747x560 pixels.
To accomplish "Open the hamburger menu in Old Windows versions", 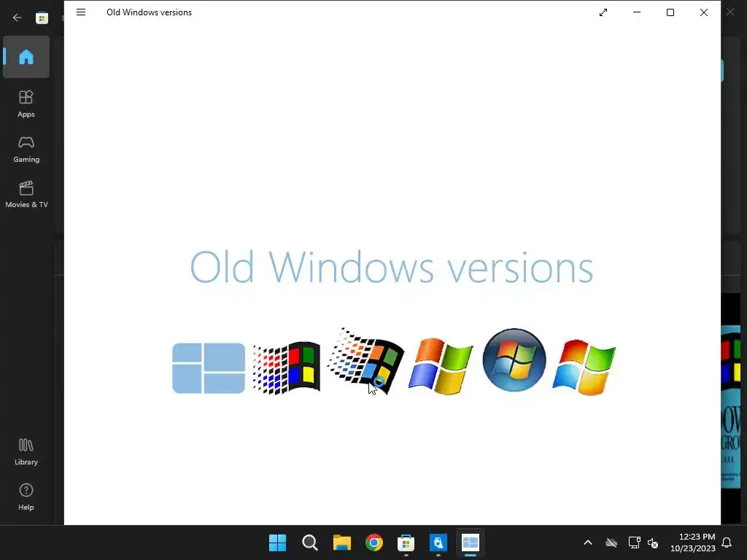I will [x=81, y=12].
